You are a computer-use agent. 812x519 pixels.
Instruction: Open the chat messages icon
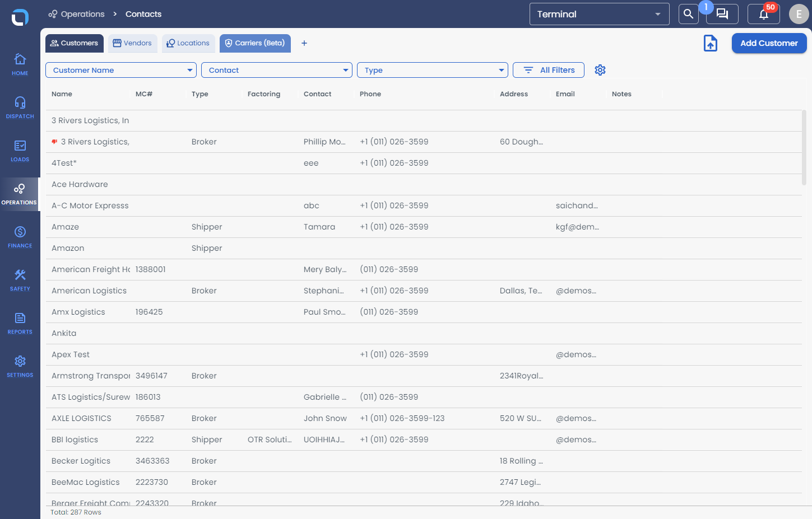(x=722, y=14)
